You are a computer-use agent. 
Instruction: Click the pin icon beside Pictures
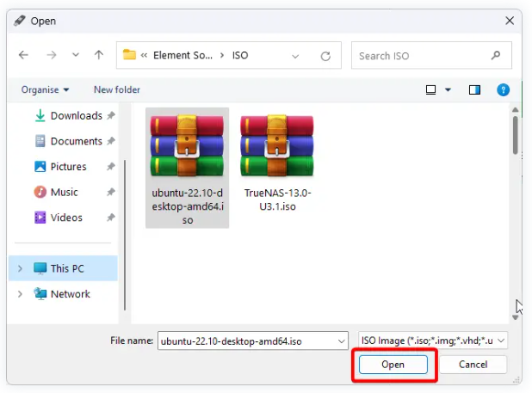[110, 166]
